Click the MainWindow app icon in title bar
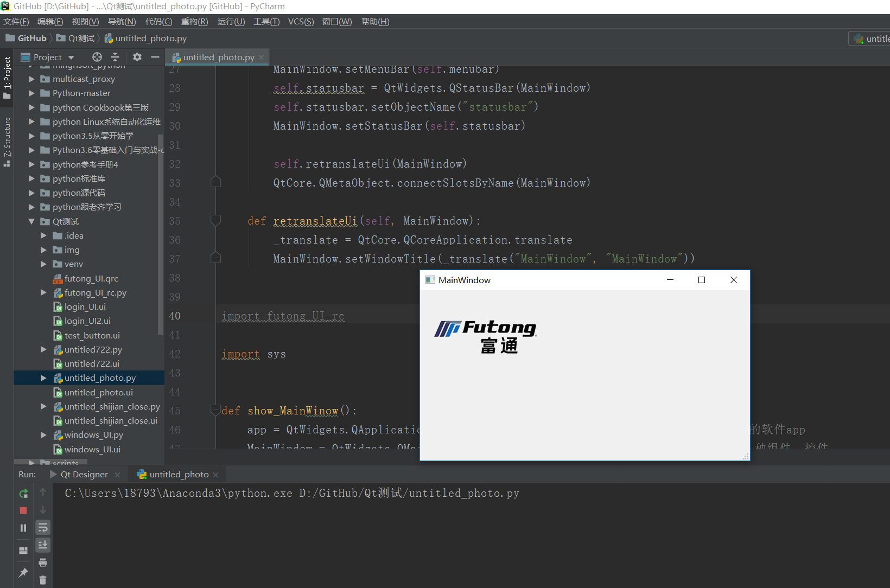The width and height of the screenshot is (890, 588). [430, 280]
